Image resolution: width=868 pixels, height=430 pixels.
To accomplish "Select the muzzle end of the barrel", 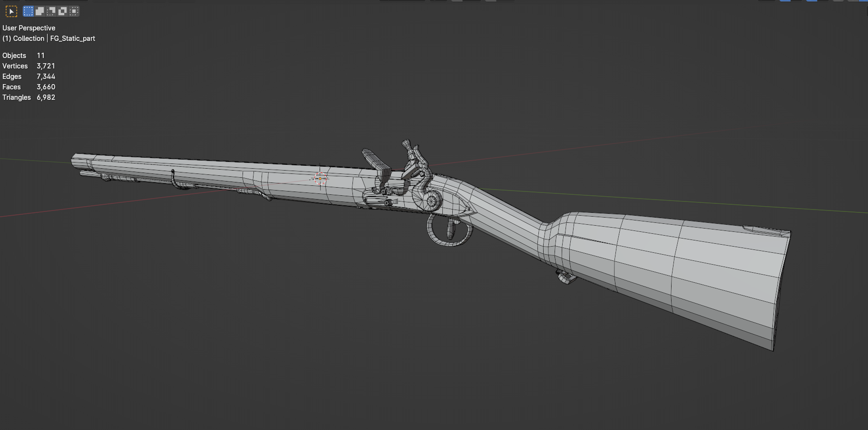I will [x=76, y=160].
